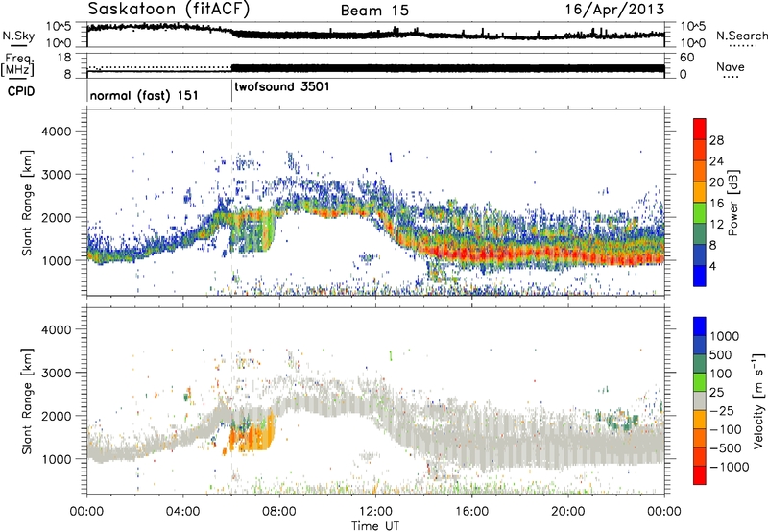Click the '500' tick on the Velocity colorbar
This screenshot has height=532, width=768.
[721, 354]
